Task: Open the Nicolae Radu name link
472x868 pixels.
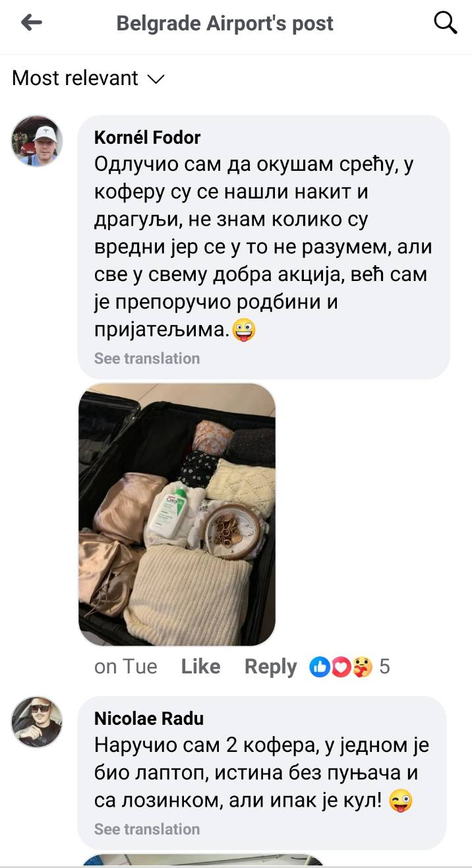Action: point(149,718)
